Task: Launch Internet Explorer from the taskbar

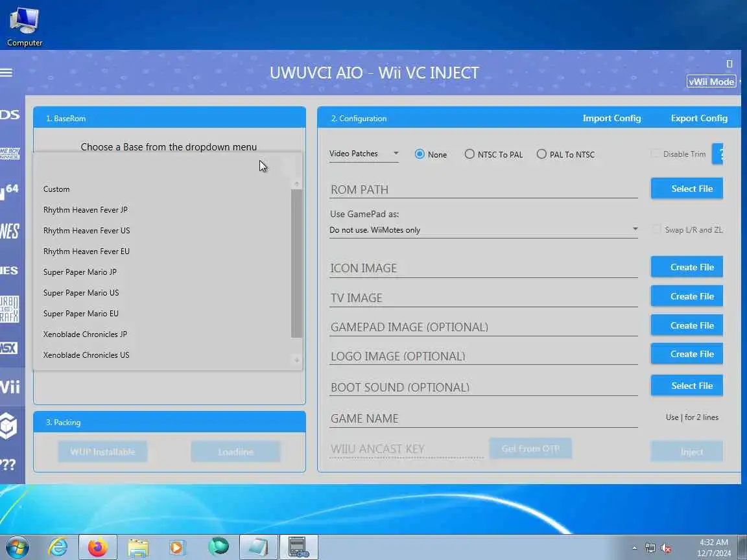Action: [58, 547]
